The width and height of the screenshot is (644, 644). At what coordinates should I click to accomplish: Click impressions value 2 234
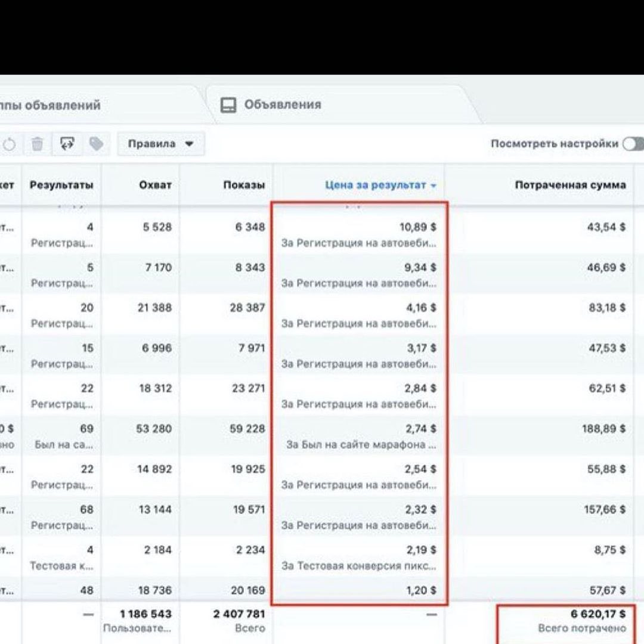tap(250, 550)
